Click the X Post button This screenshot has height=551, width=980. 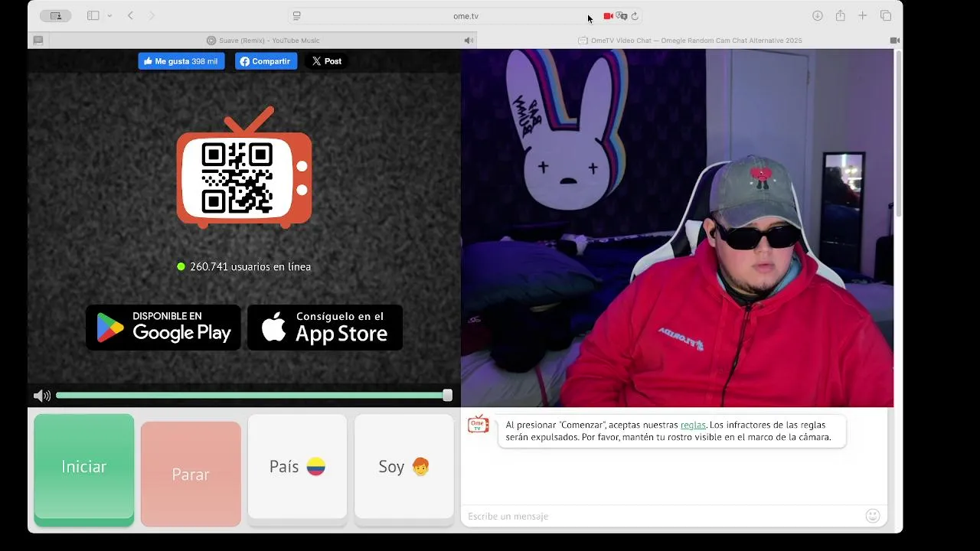[x=327, y=61]
